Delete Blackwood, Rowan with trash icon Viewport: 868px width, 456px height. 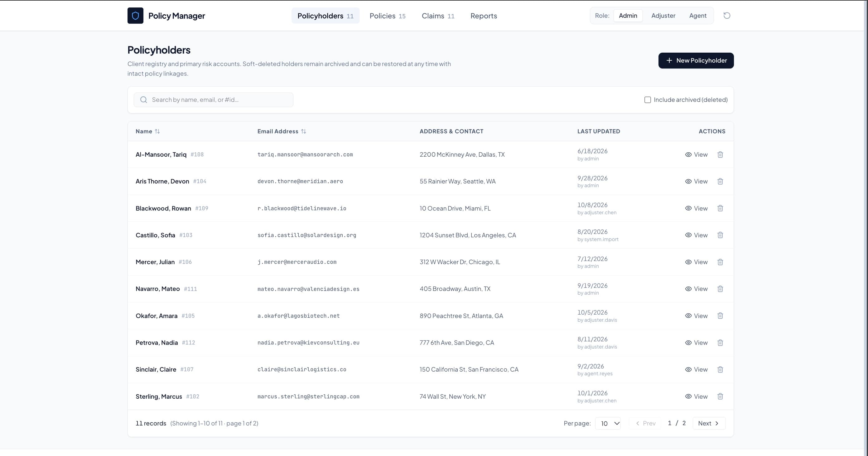click(720, 208)
